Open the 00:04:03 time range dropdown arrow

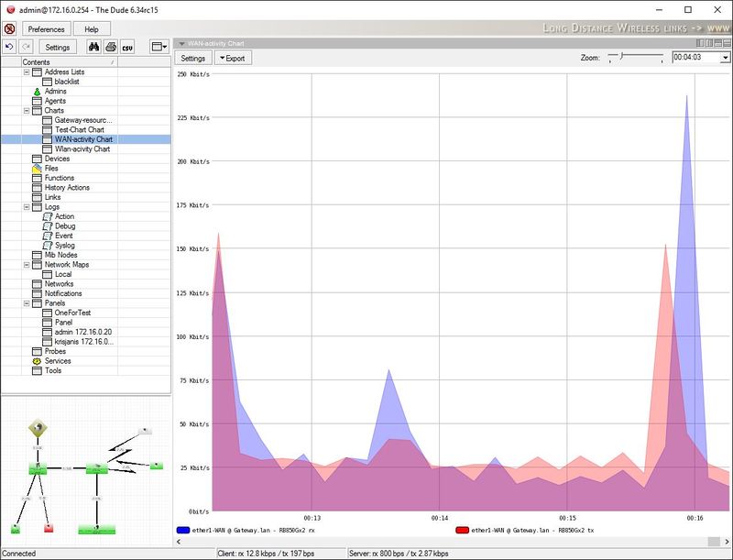click(x=725, y=58)
